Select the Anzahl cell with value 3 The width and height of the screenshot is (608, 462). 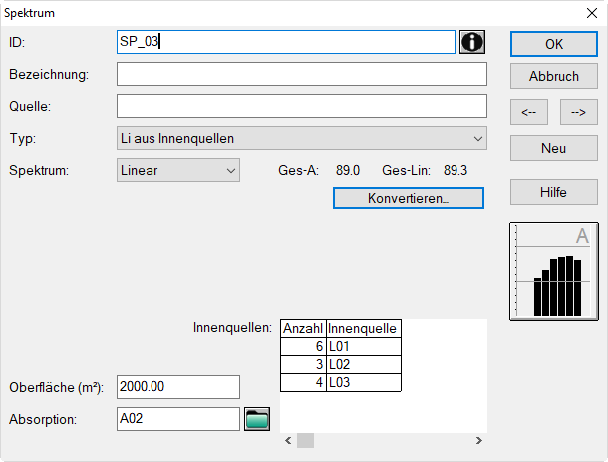[303, 365]
